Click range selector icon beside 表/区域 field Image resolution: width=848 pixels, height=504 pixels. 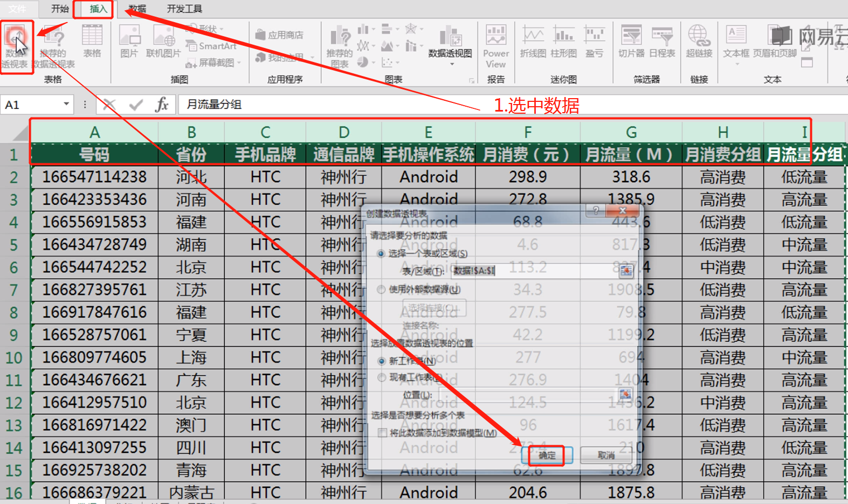[x=625, y=271]
